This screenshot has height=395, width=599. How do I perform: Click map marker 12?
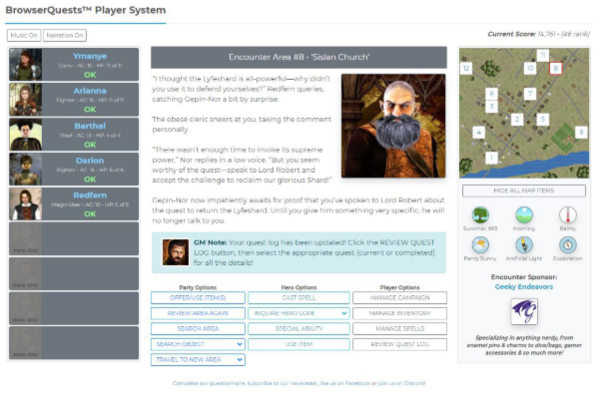pos(466,69)
